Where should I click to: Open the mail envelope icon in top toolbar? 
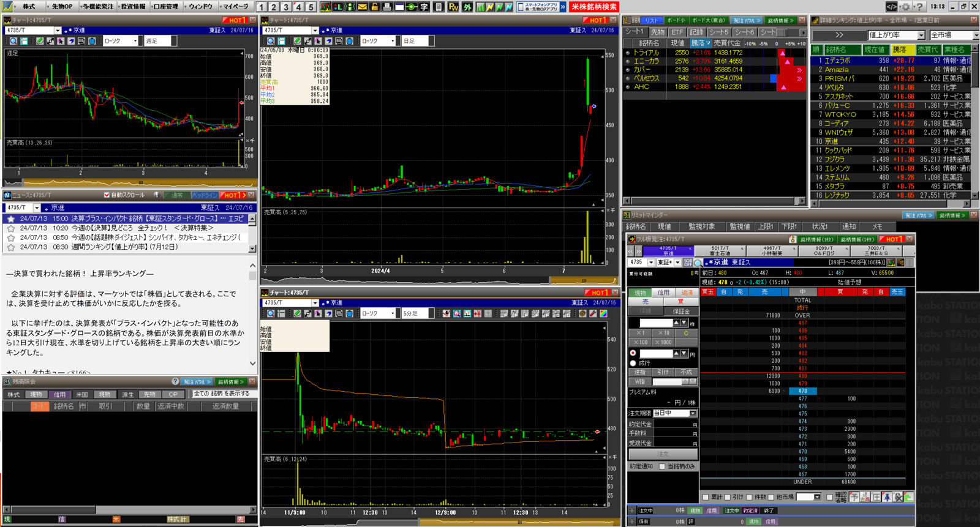pos(362,7)
